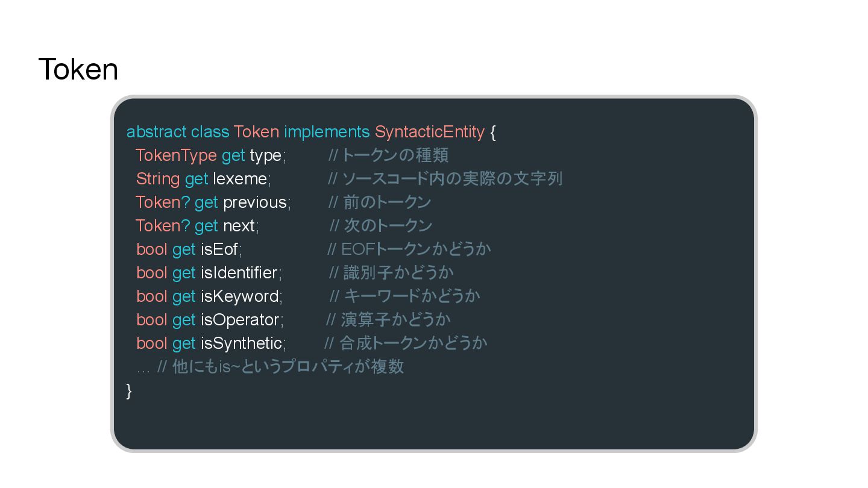Click "SyntacticEntity" in the class declaration

(x=429, y=132)
